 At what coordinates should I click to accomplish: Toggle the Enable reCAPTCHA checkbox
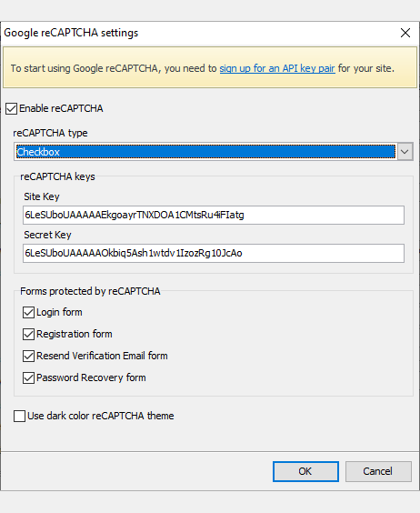[12, 108]
